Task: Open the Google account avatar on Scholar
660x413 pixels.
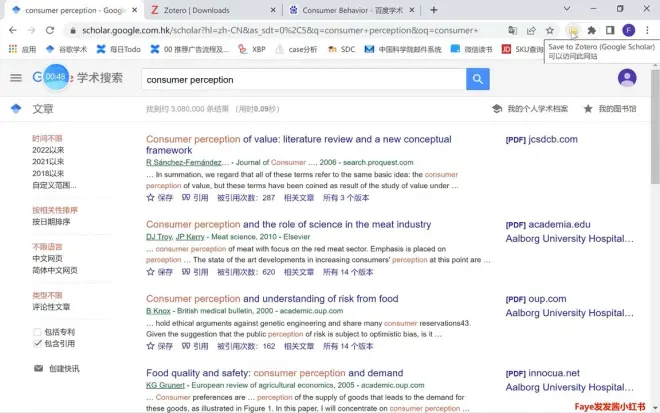Action: point(627,78)
